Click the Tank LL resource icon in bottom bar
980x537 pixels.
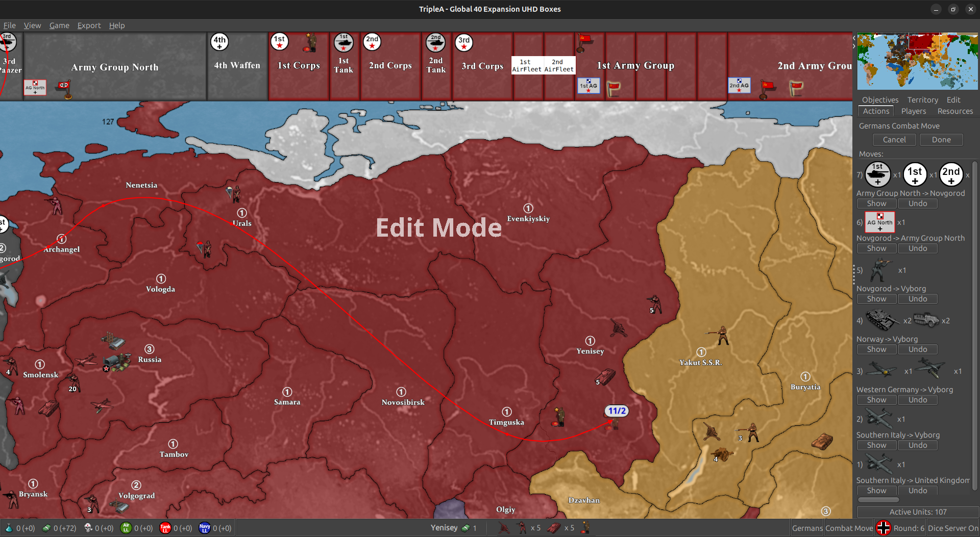[165, 528]
